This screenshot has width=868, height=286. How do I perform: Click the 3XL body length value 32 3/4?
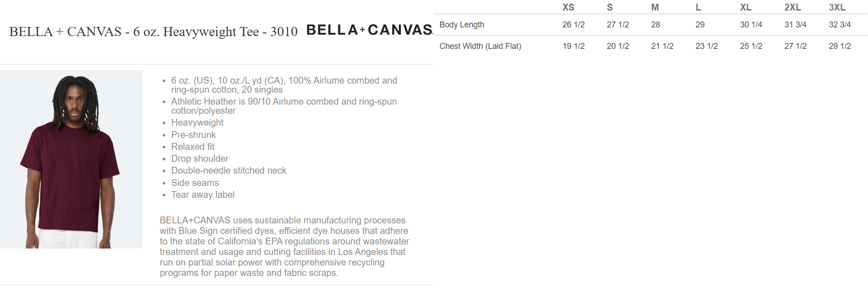pyautogui.click(x=839, y=25)
